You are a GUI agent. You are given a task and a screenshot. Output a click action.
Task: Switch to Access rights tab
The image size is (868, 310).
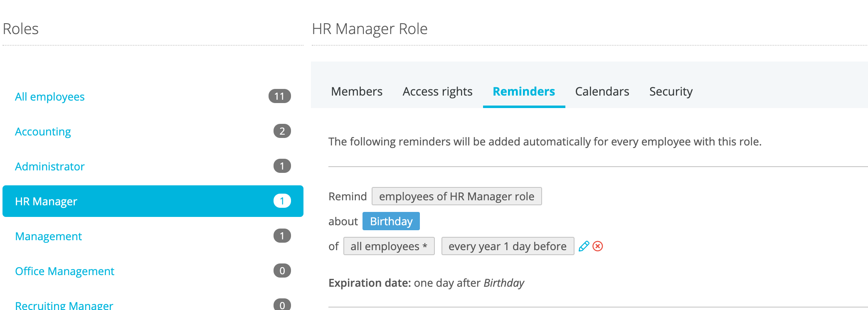tap(437, 91)
